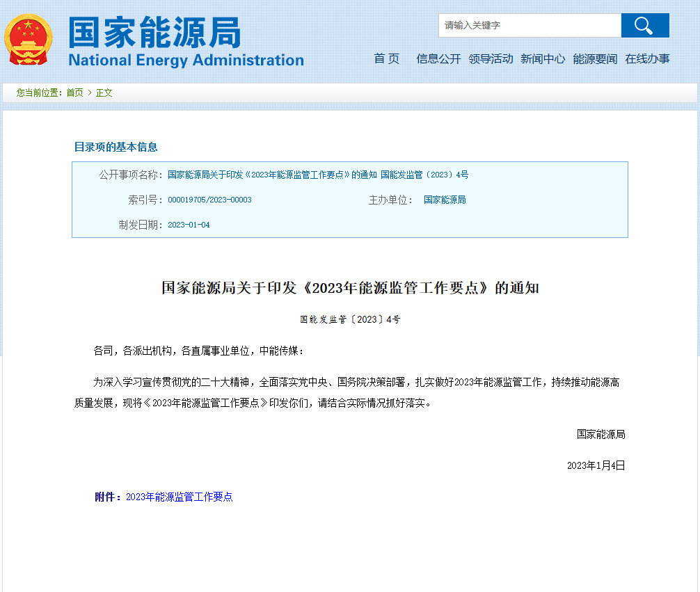Open the 在线办事 navigation item
700x592 pixels.
(x=647, y=59)
